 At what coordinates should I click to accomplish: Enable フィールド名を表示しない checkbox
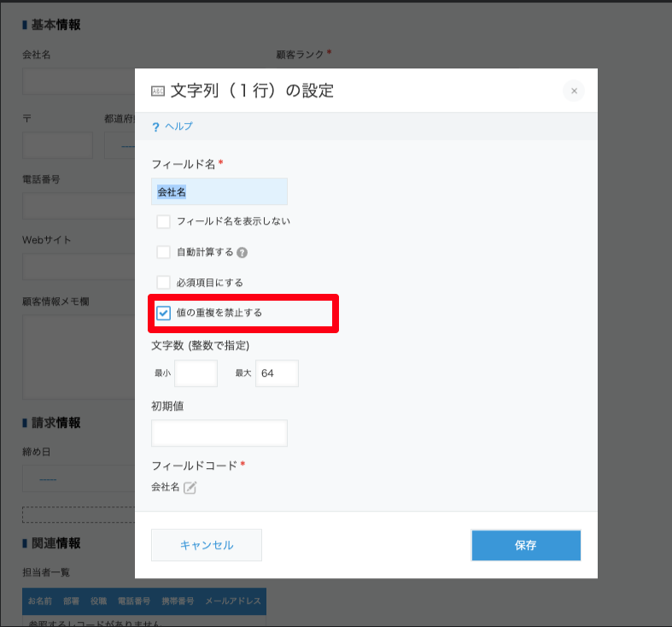164,222
